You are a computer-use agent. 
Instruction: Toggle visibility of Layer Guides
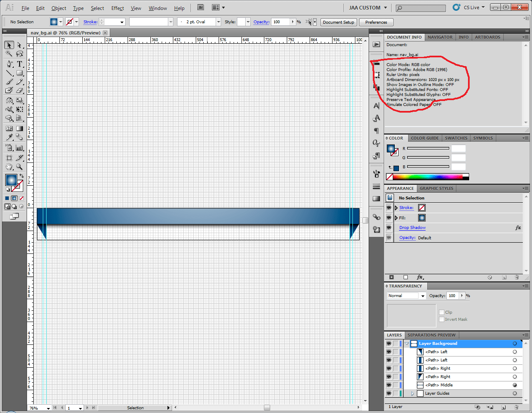[389, 393]
